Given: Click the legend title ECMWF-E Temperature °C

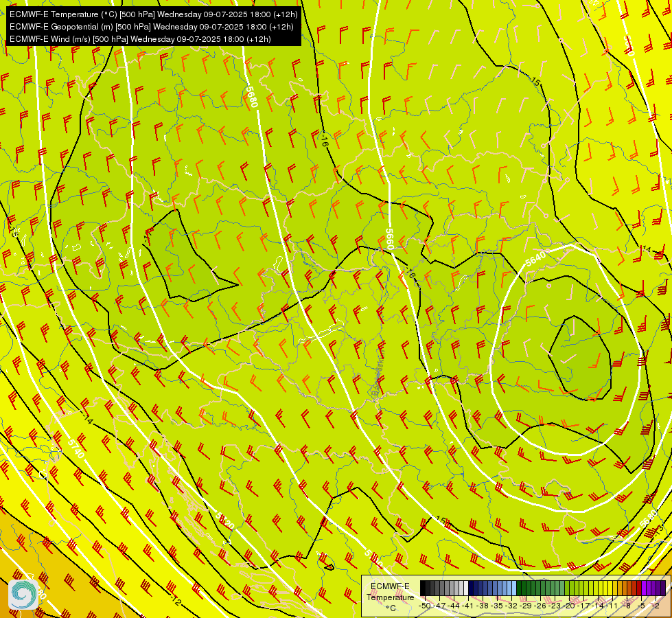Looking at the screenshot, I should point(390,597).
